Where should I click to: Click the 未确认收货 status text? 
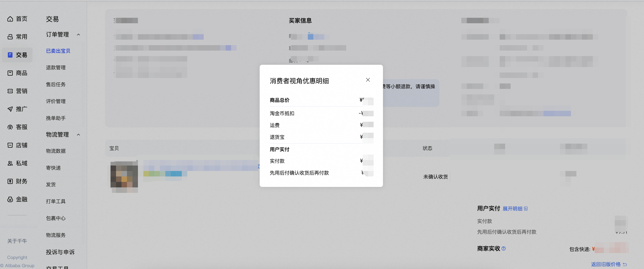(435, 177)
